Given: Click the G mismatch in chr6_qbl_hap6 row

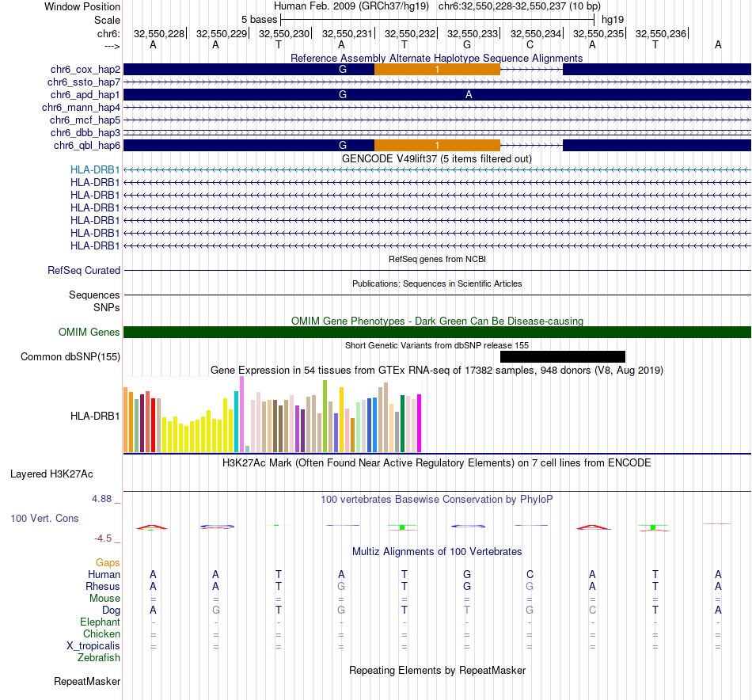Looking at the screenshot, I should [343, 146].
